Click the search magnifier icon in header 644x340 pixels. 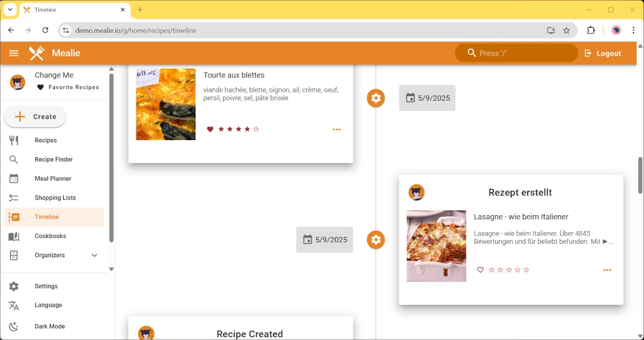coord(471,53)
